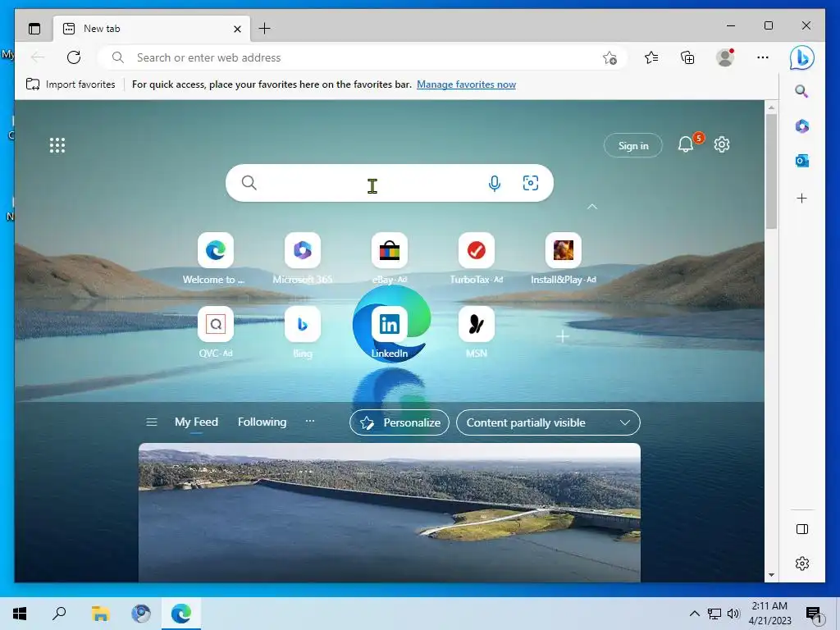Image resolution: width=840 pixels, height=630 pixels.
Task: Add a new quick link with plus
Action: pyautogui.click(x=563, y=336)
